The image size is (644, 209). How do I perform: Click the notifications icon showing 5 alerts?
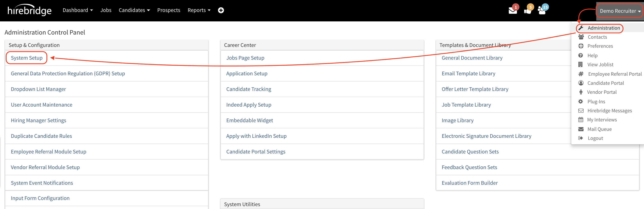(x=528, y=10)
